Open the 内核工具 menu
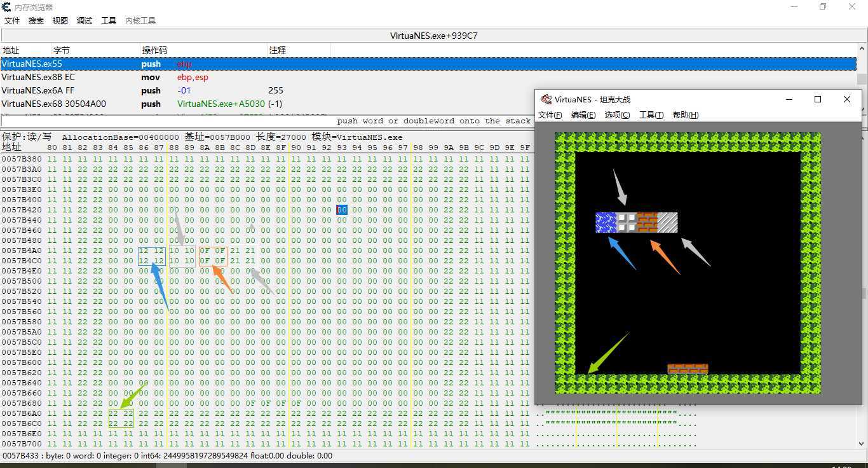This screenshot has width=868, height=468. click(140, 21)
